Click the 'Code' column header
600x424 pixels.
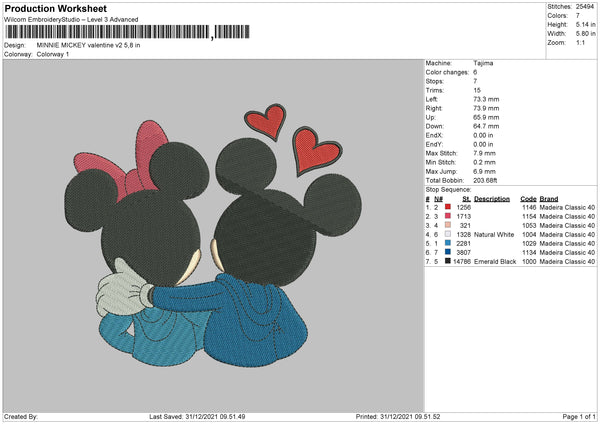click(x=528, y=199)
